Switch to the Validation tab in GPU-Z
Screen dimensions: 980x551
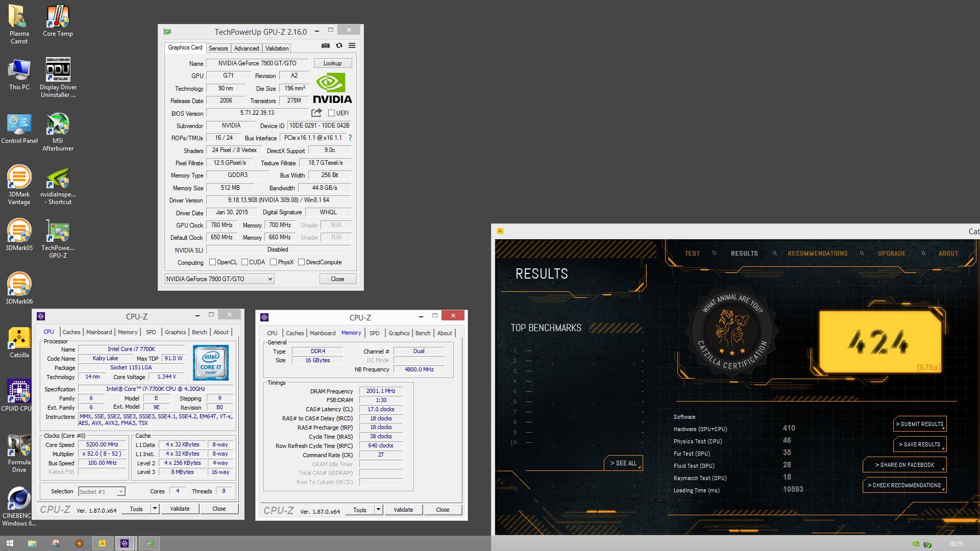277,48
